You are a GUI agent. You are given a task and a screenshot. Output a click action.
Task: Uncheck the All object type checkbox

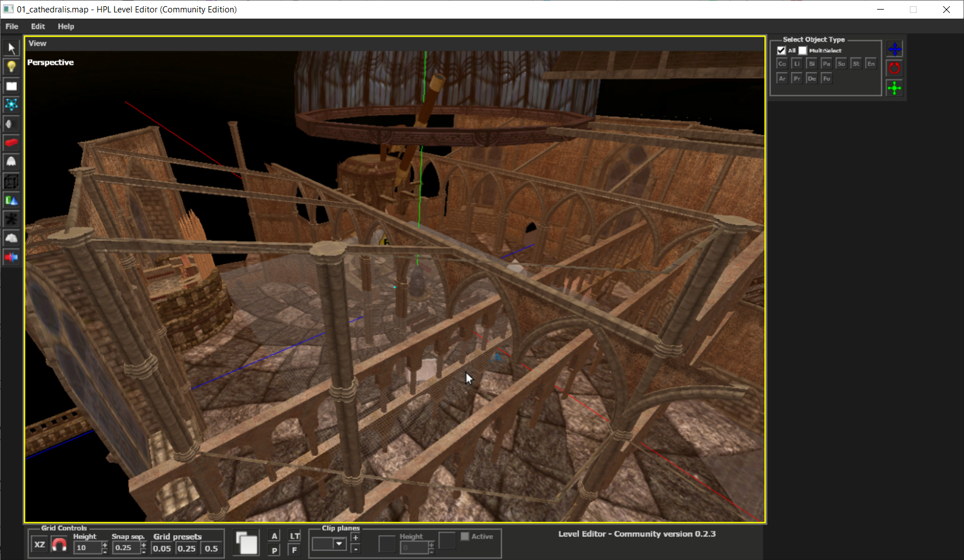click(781, 50)
